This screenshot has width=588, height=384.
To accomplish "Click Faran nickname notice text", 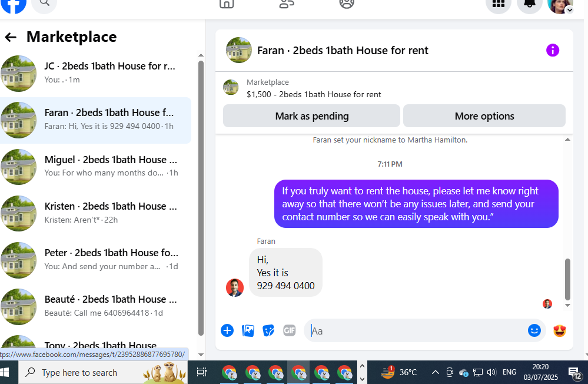I will coord(390,140).
